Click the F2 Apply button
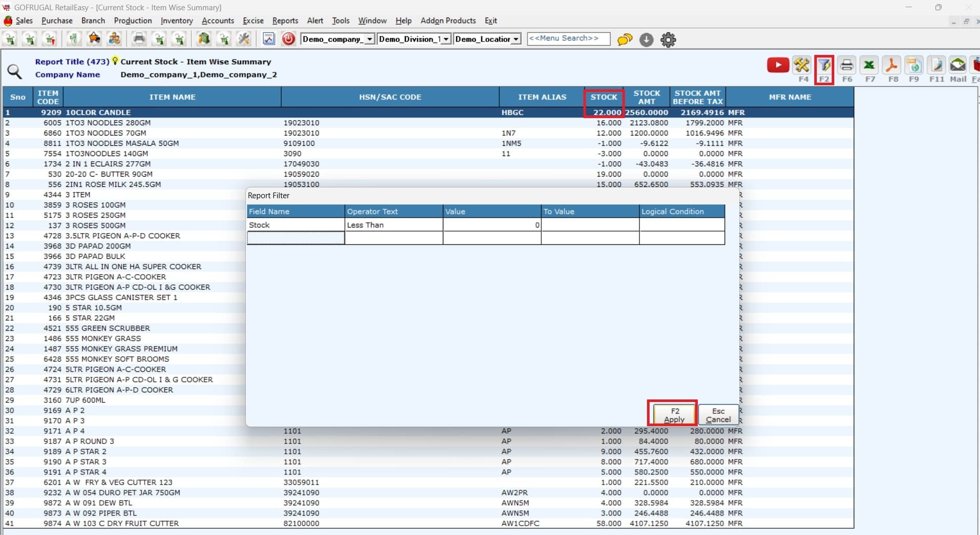The height and width of the screenshot is (535, 980). 674,415
